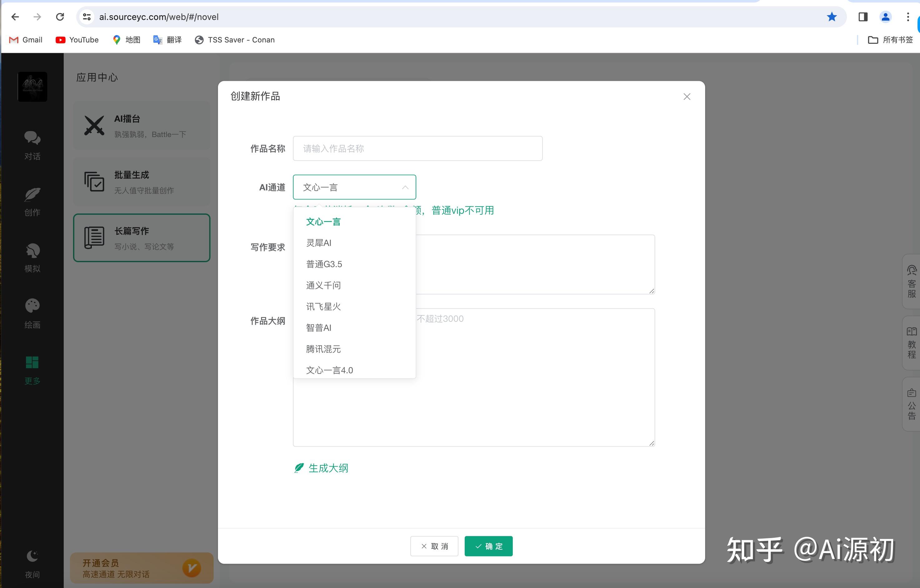The width and height of the screenshot is (920, 588).
Task: Bookmark this page with the star icon
Action: pos(832,17)
